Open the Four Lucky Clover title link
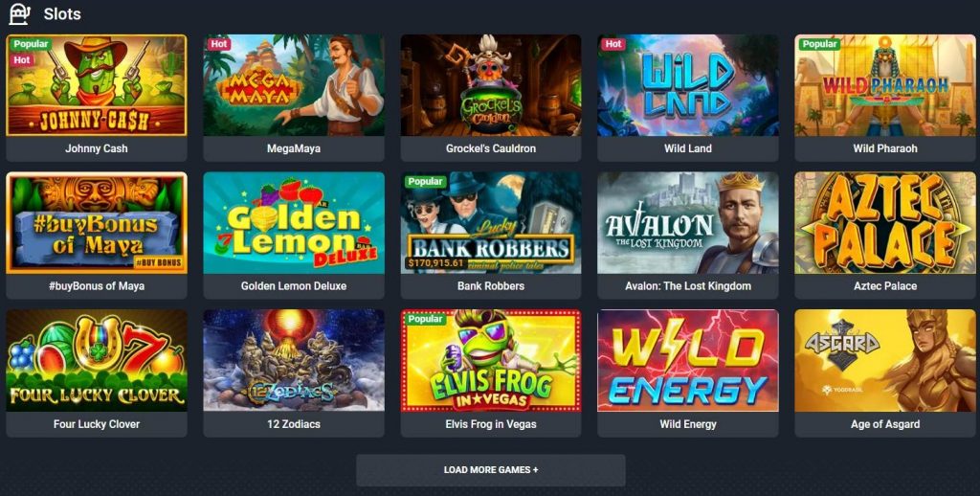The height and width of the screenshot is (496, 980). [97, 423]
